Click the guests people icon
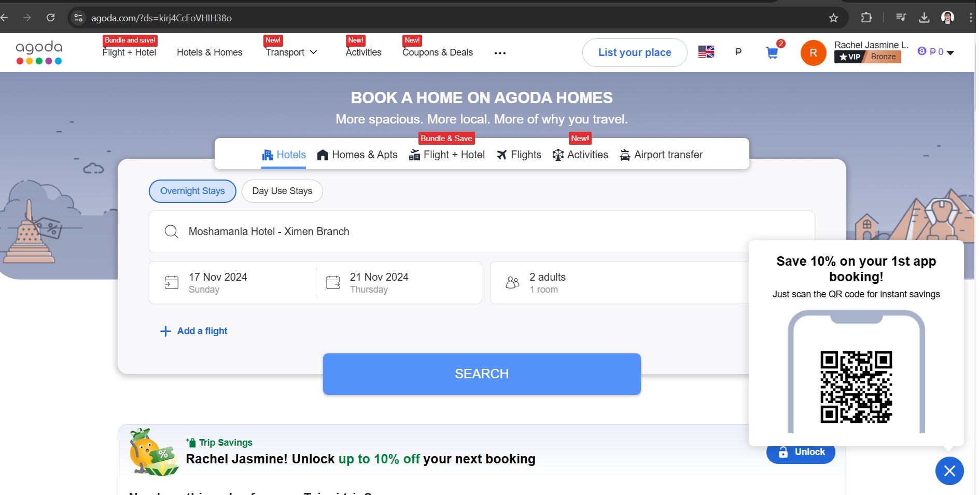The height and width of the screenshot is (495, 980). [x=512, y=282]
